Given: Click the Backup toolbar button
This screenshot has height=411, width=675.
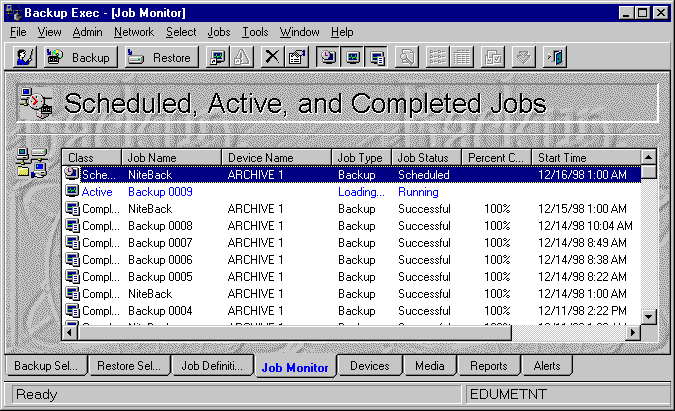Looking at the screenshot, I should click(81, 57).
